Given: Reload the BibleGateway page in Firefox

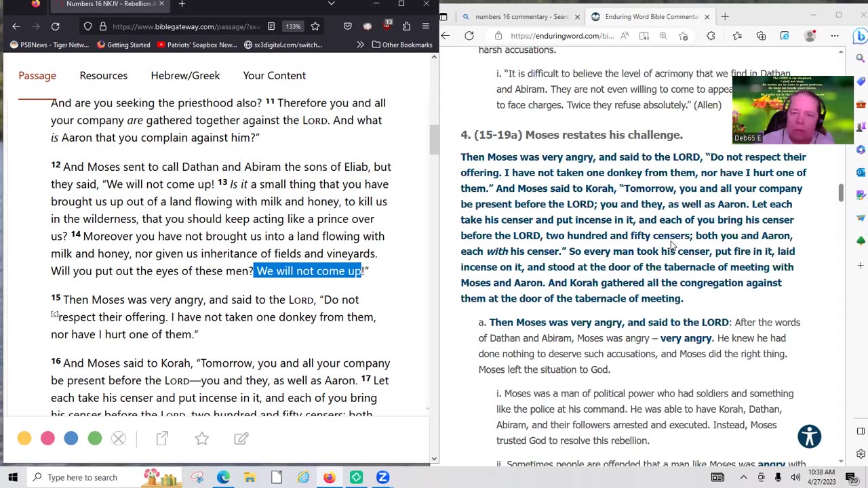Looking at the screenshot, I should [56, 26].
